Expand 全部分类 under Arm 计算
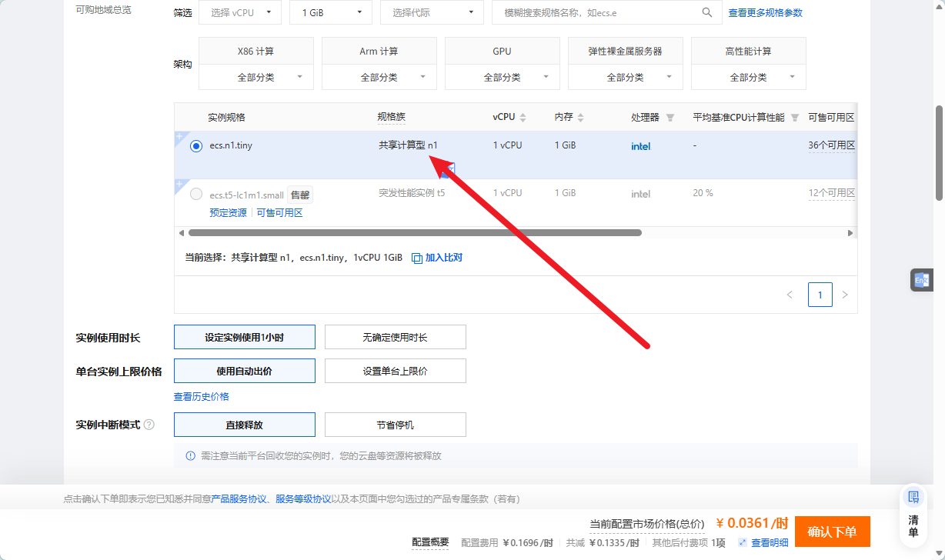The height and width of the screenshot is (560, 945). 379,77
